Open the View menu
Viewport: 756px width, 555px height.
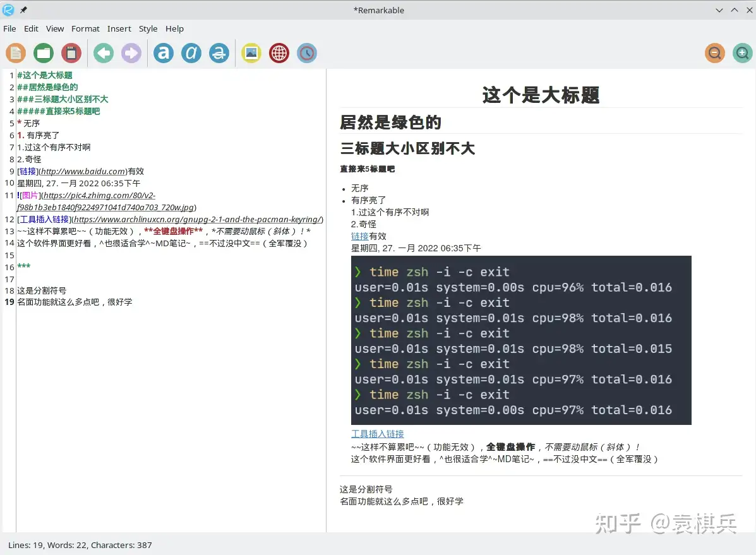point(55,28)
